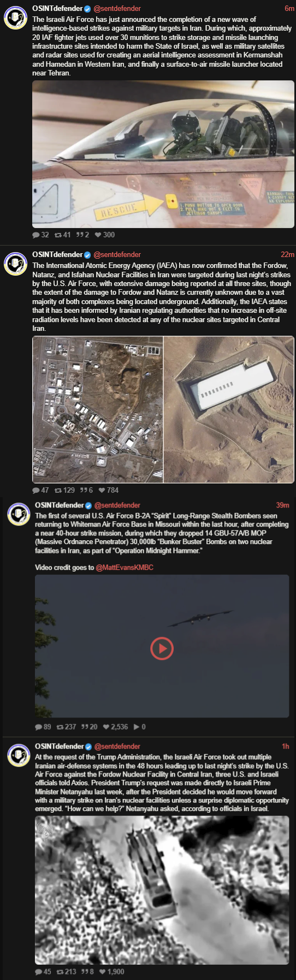Retweet the Israeli Air Force strikes post
Viewport: 296px width, 980px height.
(58, 235)
